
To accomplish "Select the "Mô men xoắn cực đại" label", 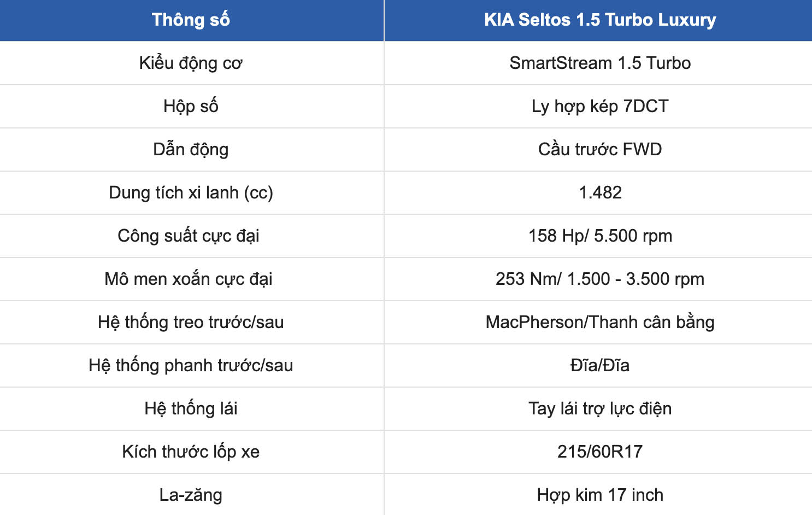I will (x=189, y=279).
